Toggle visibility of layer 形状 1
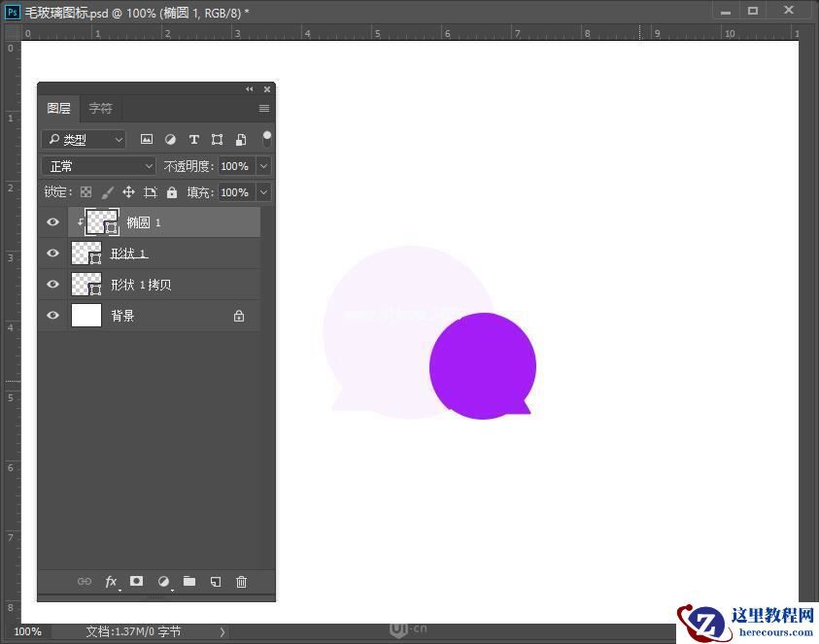Image resolution: width=819 pixels, height=644 pixels. click(x=52, y=253)
